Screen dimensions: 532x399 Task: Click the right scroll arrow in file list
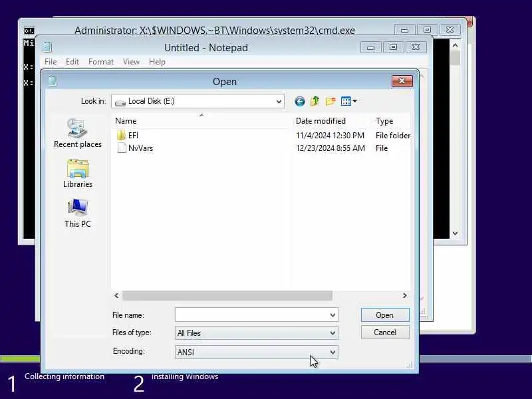(x=404, y=295)
